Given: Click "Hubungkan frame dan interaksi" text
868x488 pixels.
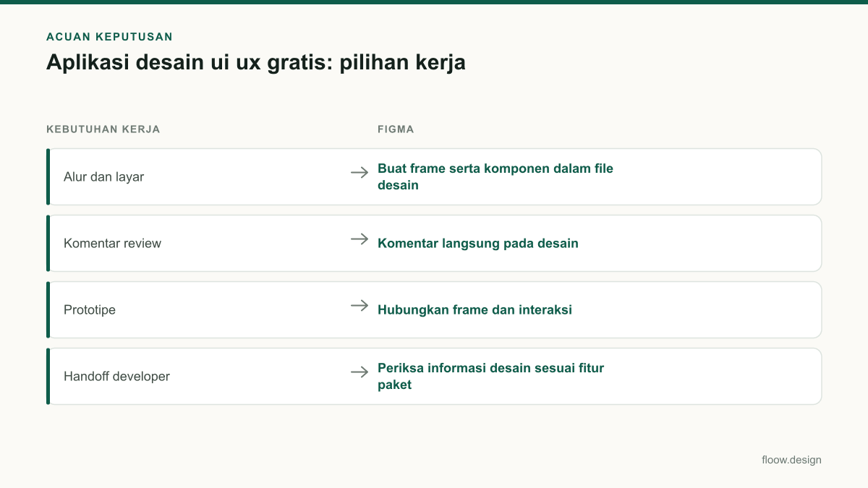Looking at the screenshot, I should pos(475,310).
